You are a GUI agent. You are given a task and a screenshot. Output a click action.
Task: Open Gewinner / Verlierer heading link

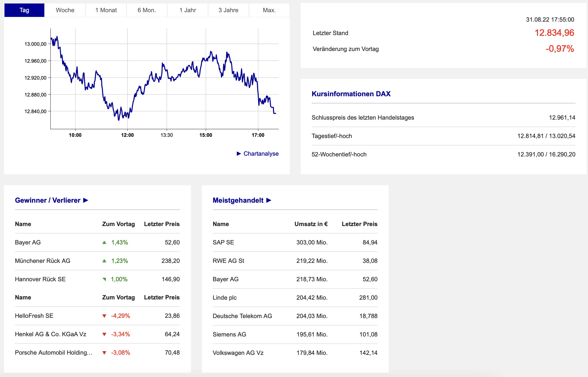tap(48, 200)
